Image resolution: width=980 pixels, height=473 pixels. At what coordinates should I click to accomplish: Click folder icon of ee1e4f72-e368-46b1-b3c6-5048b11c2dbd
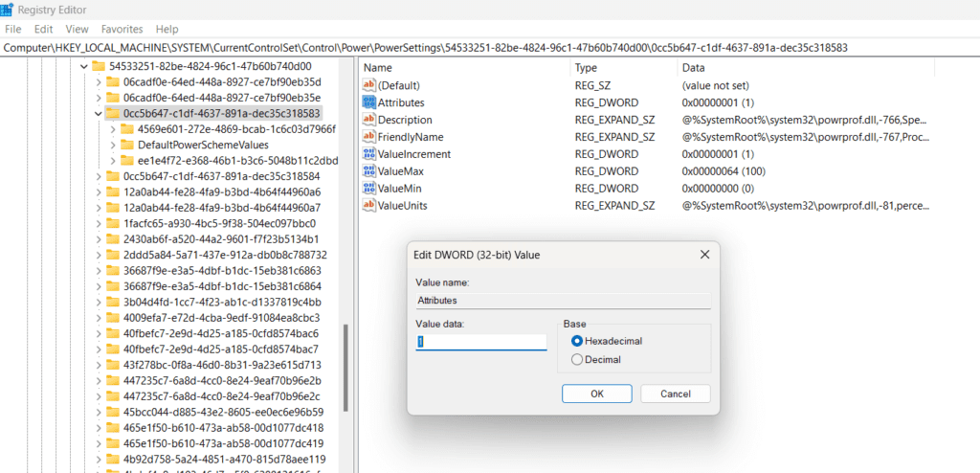click(127, 160)
